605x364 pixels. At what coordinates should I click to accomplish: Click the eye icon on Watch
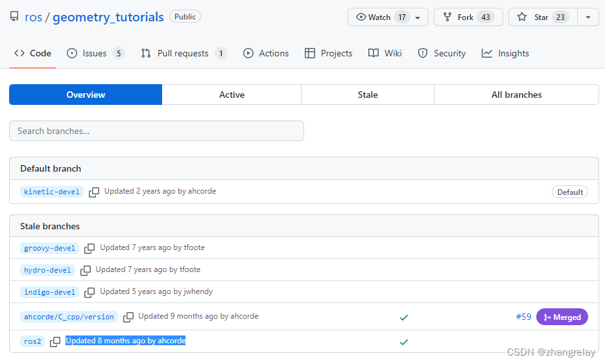(361, 17)
